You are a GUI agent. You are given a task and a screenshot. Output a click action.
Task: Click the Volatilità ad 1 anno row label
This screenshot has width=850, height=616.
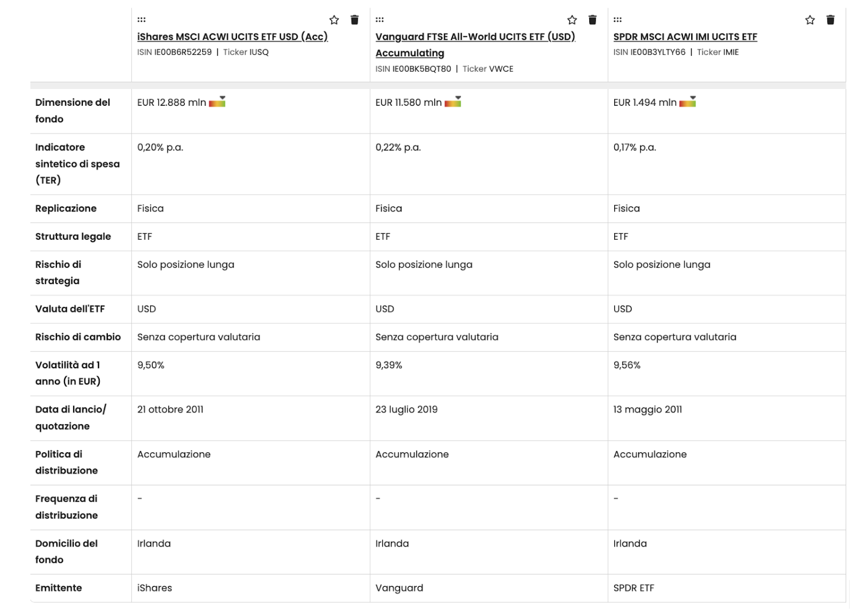pos(68,373)
